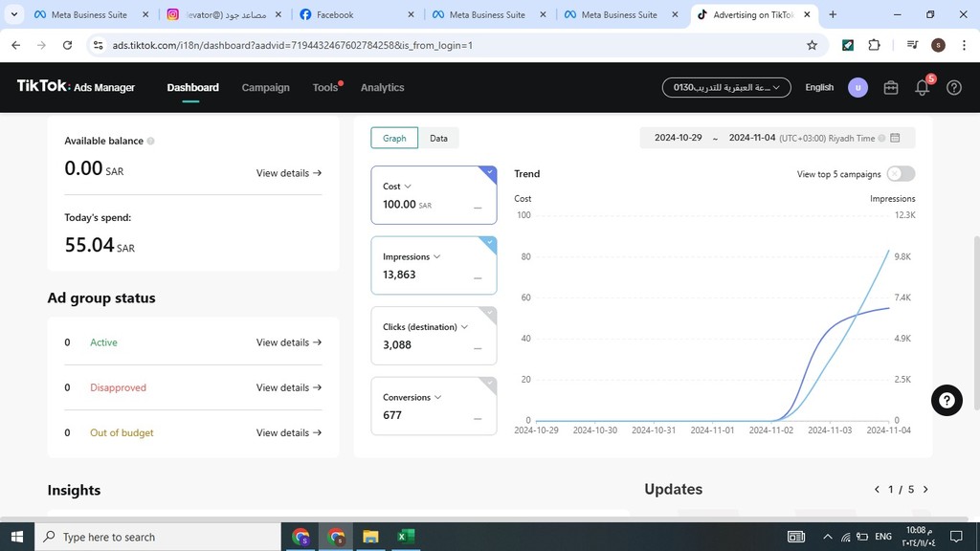Open the notifications bell icon
This screenshot has height=551, width=980.
click(x=922, y=88)
